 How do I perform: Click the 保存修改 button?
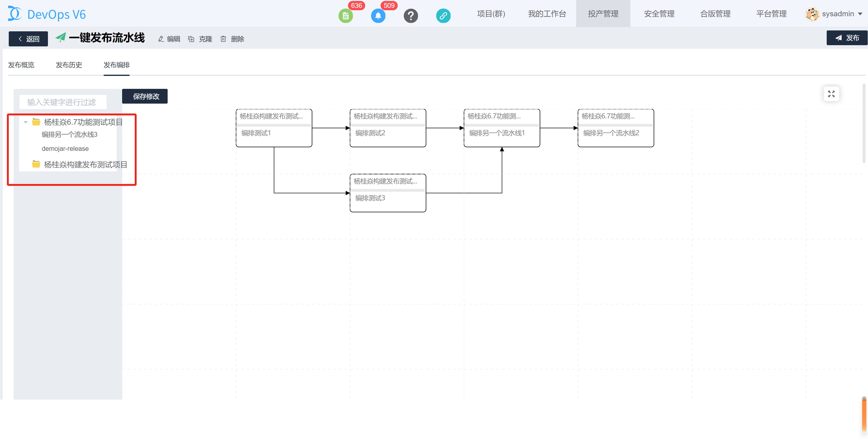[145, 97]
